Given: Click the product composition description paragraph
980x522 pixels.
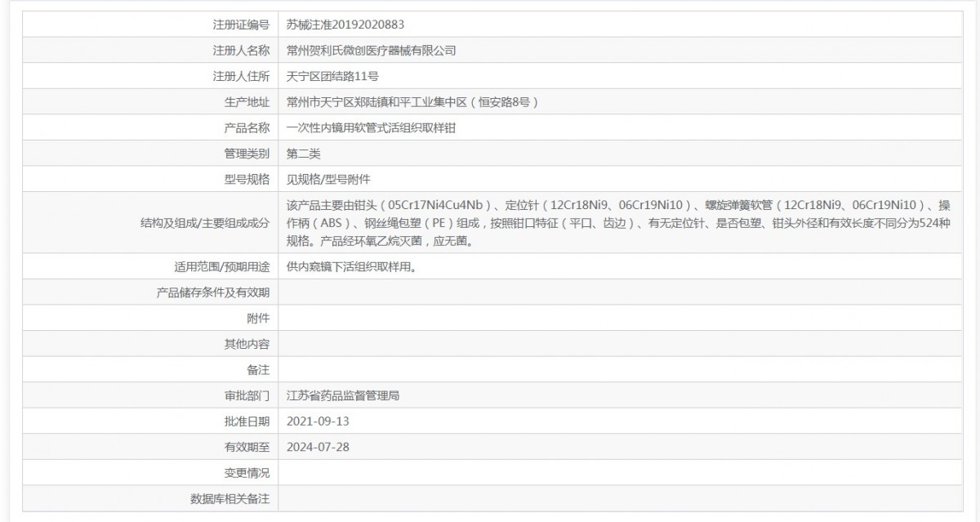Looking at the screenshot, I should [x=619, y=223].
